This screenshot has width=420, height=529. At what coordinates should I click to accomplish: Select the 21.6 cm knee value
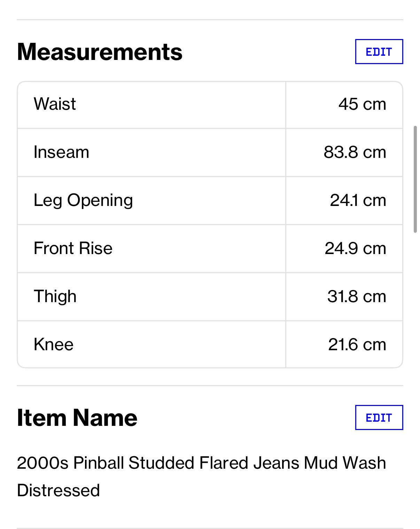357,345
